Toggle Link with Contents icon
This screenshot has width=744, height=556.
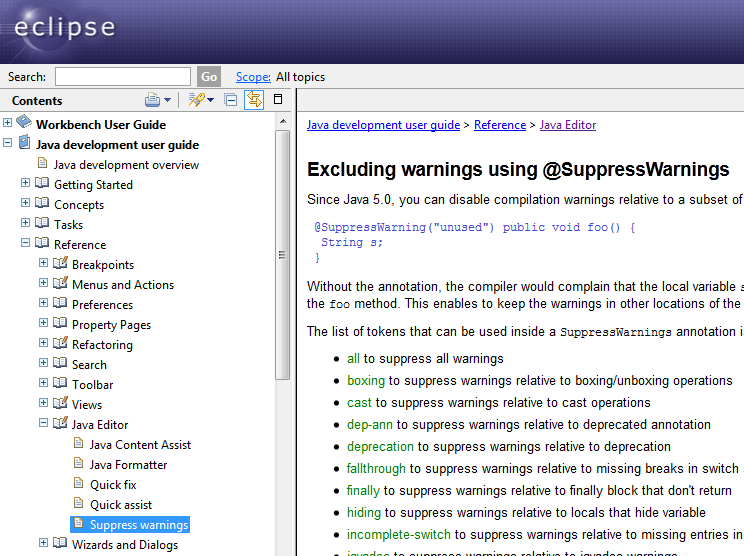(x=254, y=100)
